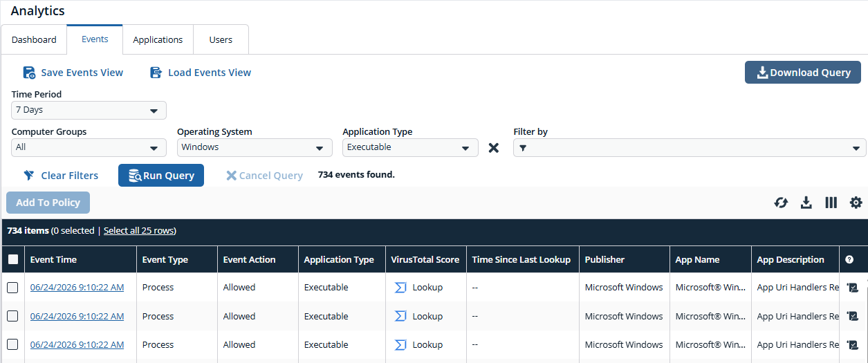Click the refresh icon above the table
The image size is (868, 363).
pyautogui.click(x=781, y=203)
